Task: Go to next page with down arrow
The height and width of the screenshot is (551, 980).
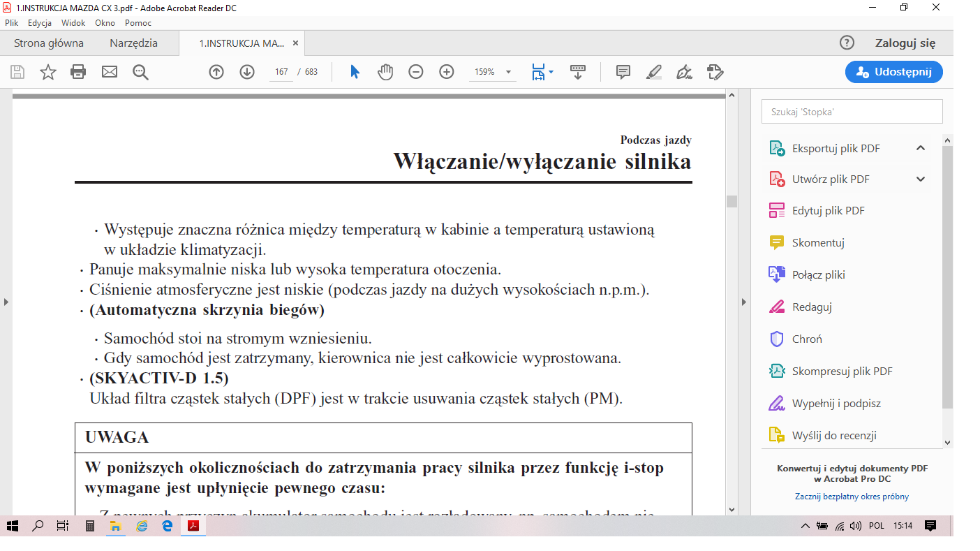Action: click(247, 72)
